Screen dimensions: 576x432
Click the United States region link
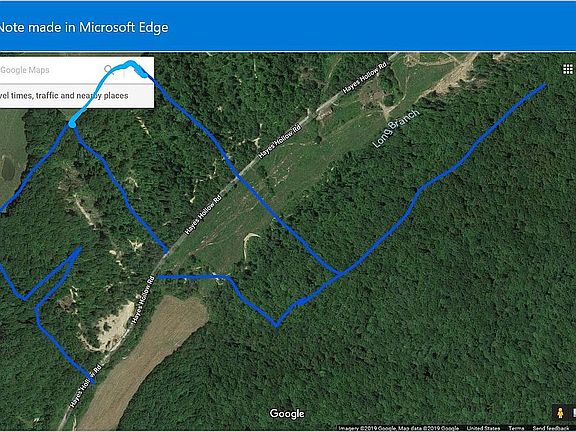(x=483, y=428)
